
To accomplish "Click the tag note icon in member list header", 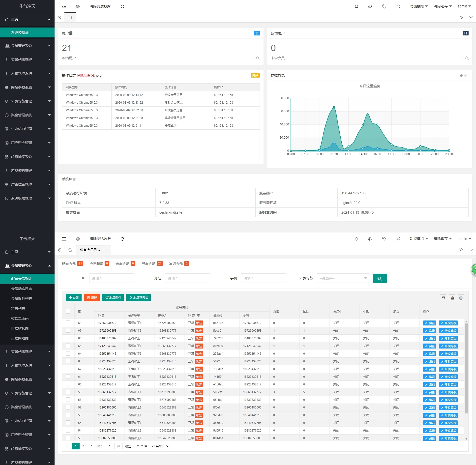I will (384, 239).
